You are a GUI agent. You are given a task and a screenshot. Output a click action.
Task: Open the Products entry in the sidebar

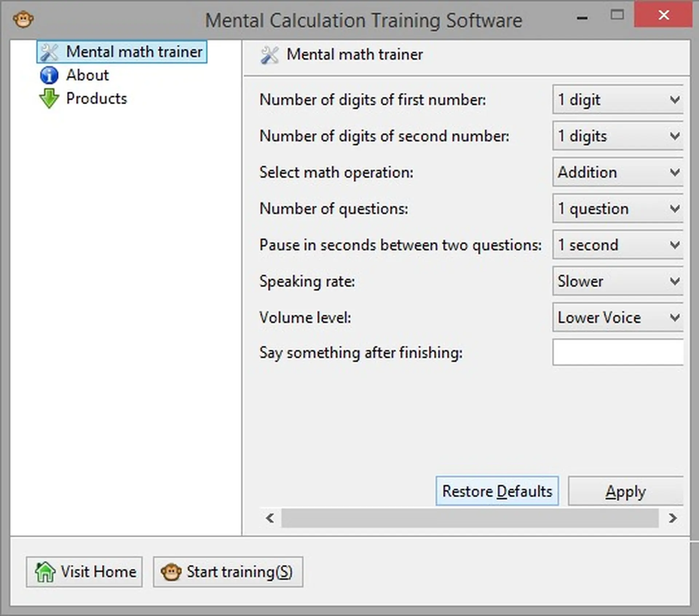point(96,98)
